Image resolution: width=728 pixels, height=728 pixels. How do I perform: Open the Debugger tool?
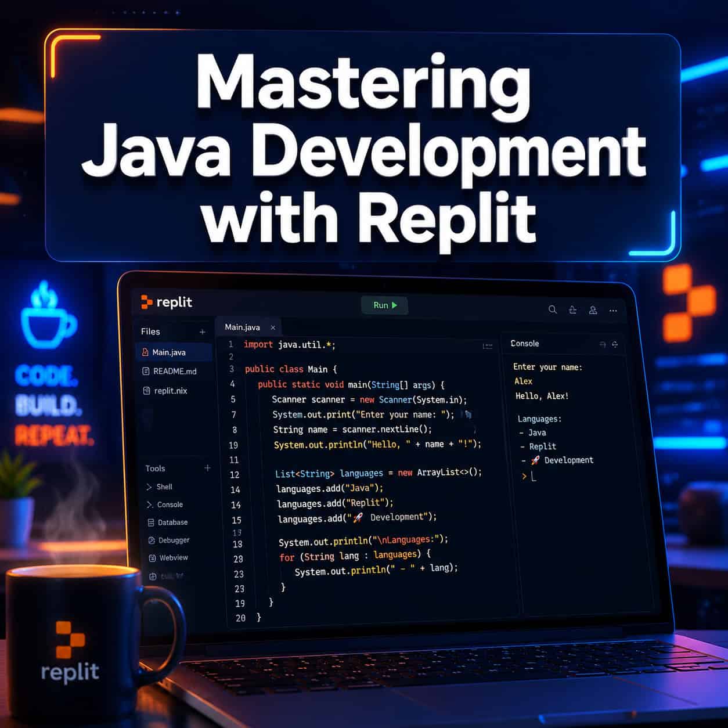[x=169, y=540]
